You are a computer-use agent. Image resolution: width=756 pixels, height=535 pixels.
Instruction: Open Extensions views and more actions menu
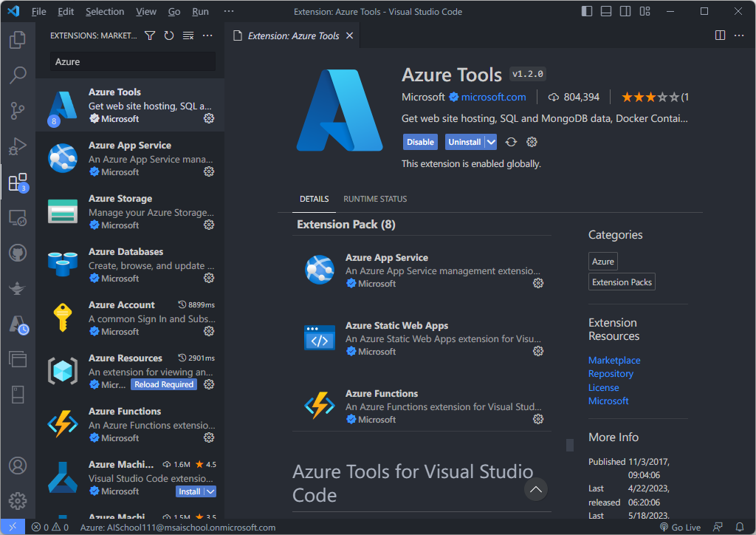point(207,35)
